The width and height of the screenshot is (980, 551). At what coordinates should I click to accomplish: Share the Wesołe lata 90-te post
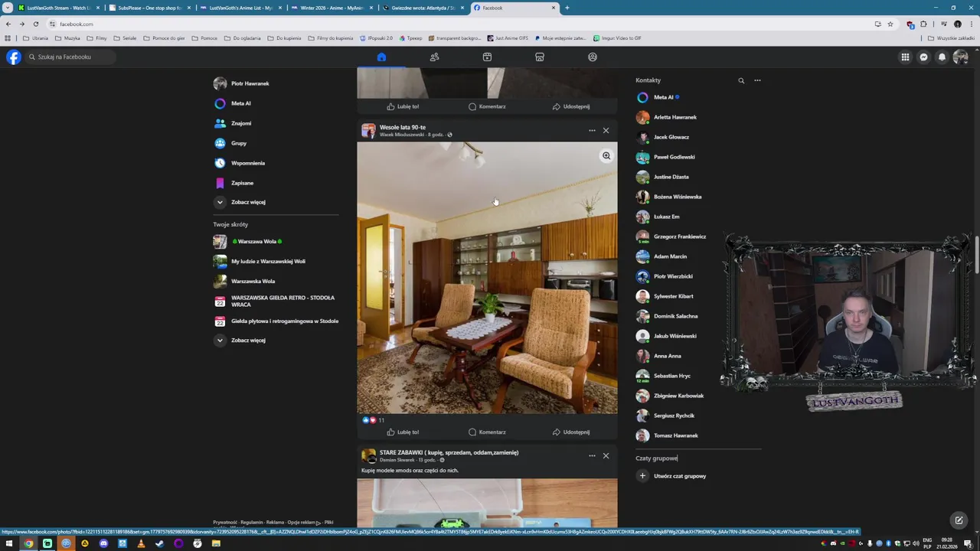571,432
